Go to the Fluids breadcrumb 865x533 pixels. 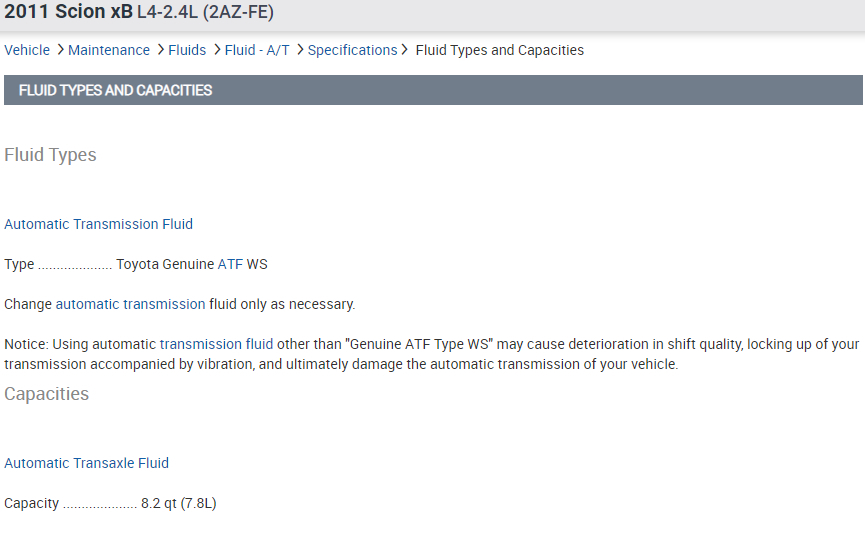click(x=187, y=50)
